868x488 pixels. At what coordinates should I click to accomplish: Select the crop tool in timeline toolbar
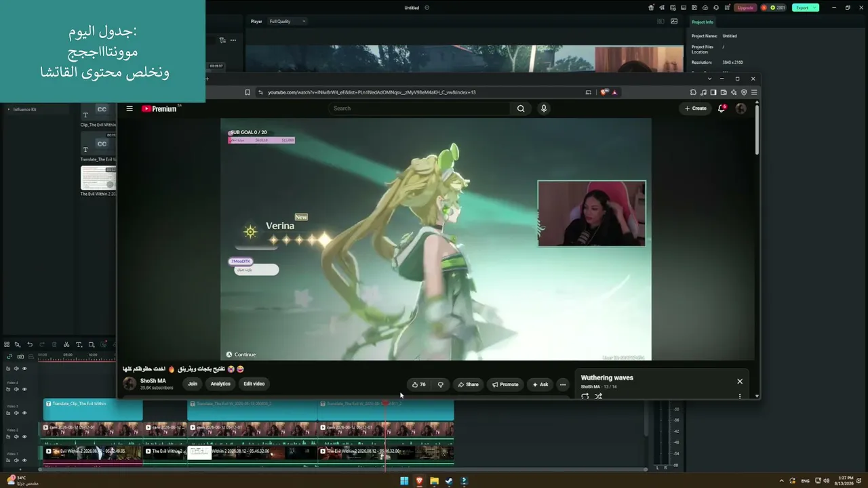(92, 344)
